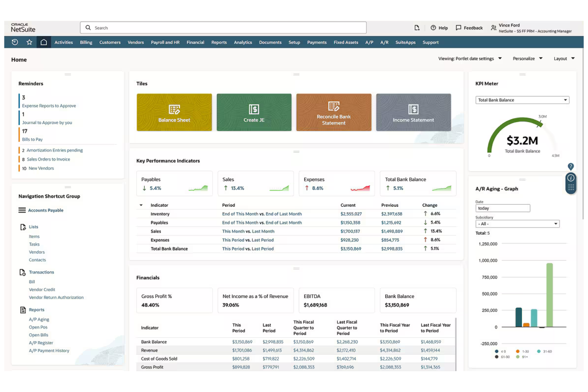Open the Layout dropdown
588x392 pixels.
(563, 58)
